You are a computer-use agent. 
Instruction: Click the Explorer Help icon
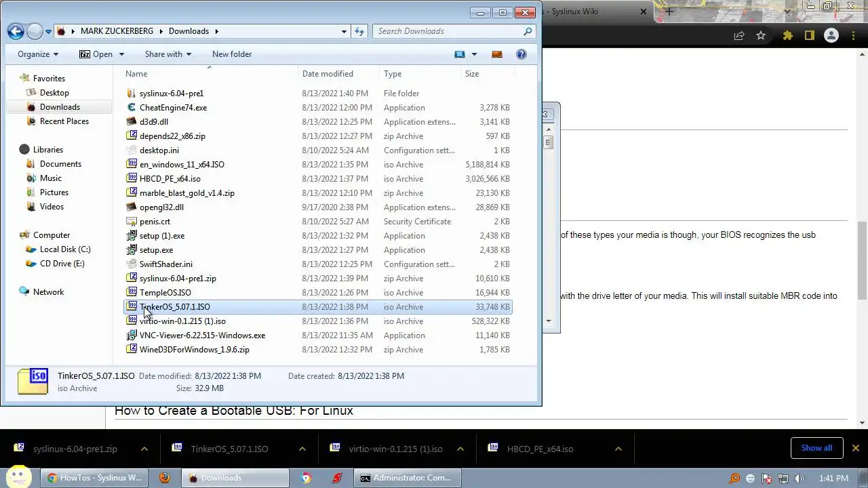pos(521,54)
